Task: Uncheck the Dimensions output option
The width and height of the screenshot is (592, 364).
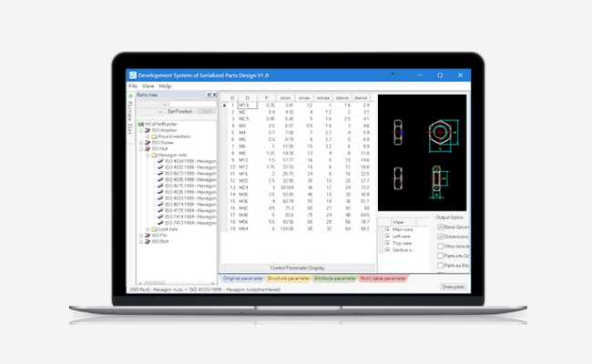Action: click(440, 236)
